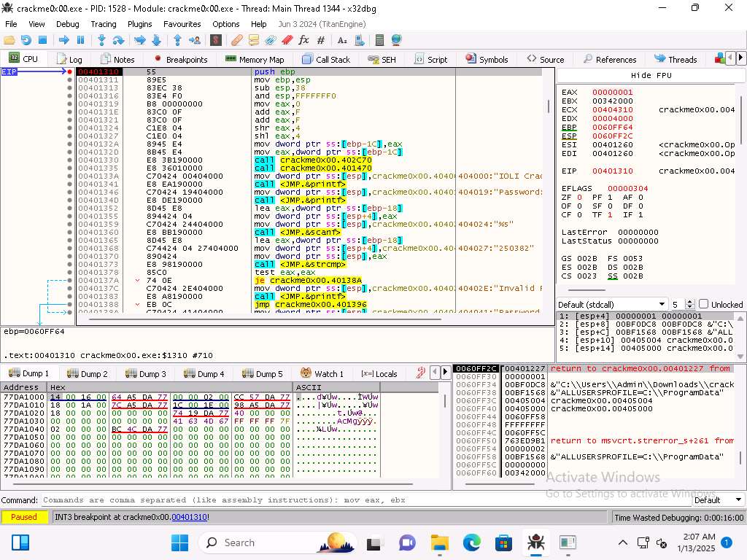The height and width of the screenshot is (560, 747).
Task: Enable the Unlocked checkbox
Action: (x=703, y=304)
